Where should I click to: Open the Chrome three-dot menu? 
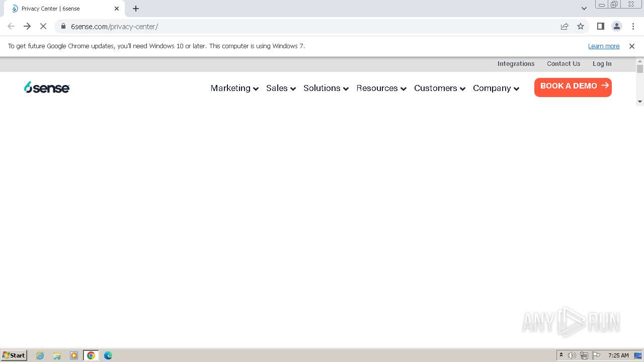click(633, 26)
